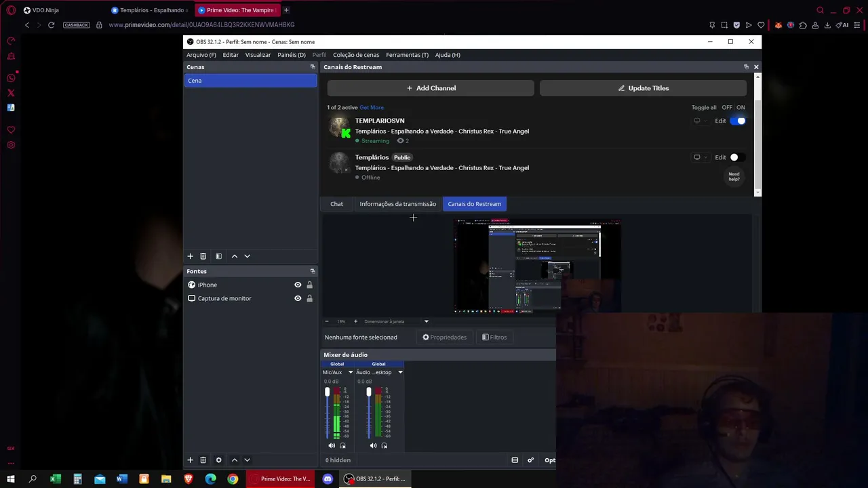Click the Update Titles button
The height and width of the screenshot is (488, 868).
tap(643, 88)
